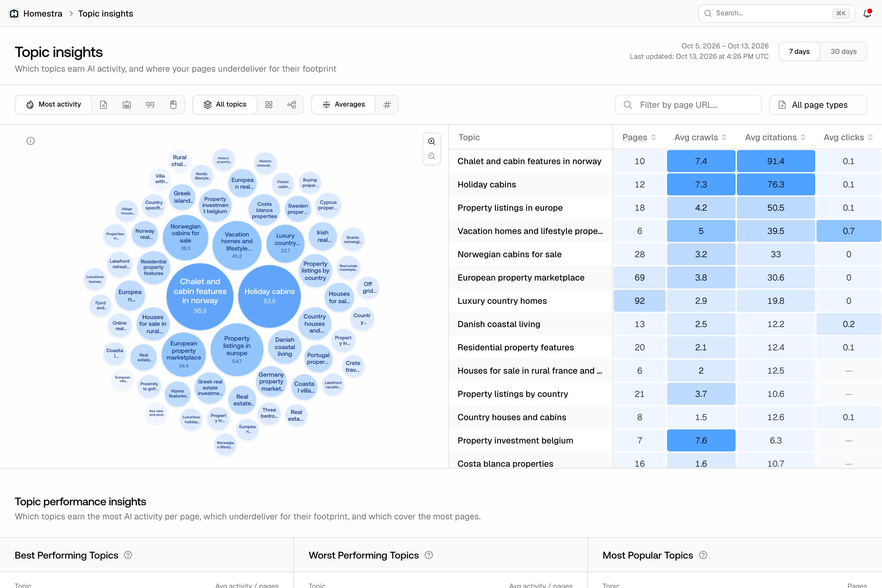Open the chart info icon
The height and width of the screenshot is (588, 882).
(31, 141)
